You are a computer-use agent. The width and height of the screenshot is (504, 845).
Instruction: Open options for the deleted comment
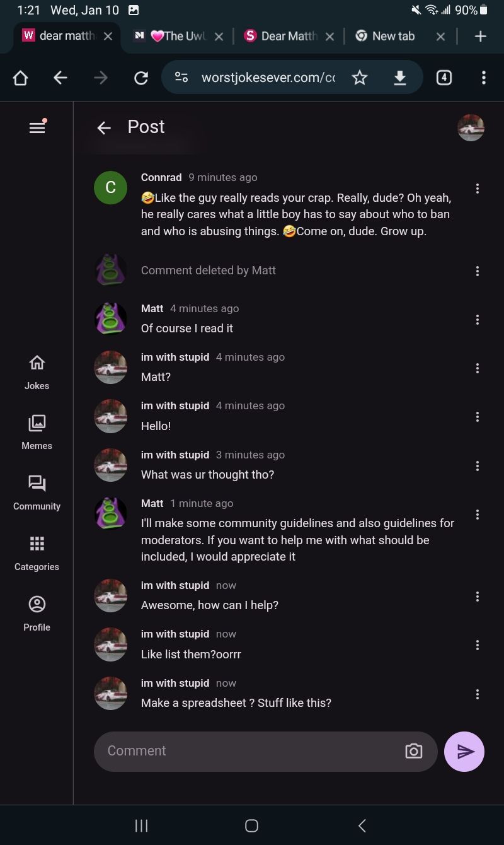coord(477,271)
